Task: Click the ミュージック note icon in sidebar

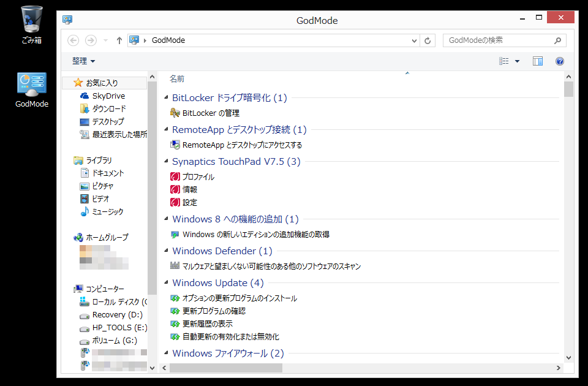Action: point(85,211)
